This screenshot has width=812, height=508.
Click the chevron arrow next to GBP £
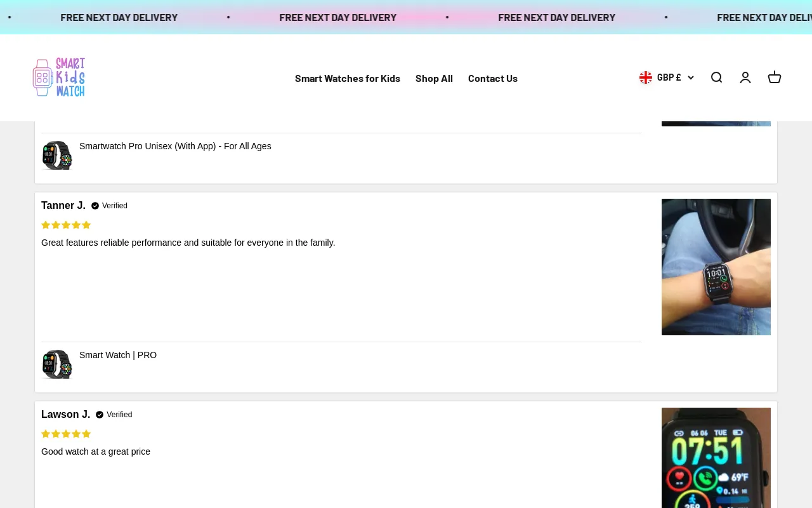(691, 77)
